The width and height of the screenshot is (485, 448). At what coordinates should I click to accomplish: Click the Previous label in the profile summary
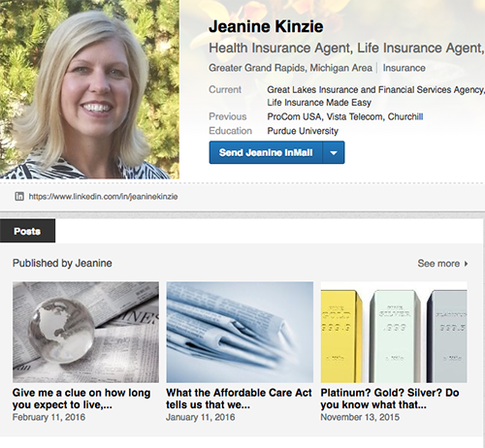coord(228,116)
